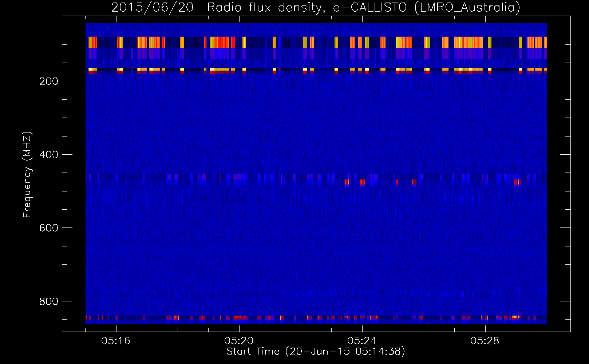Select the 400 frequency tick label
The width and height of the screenshot is (589, 364).
49,155
